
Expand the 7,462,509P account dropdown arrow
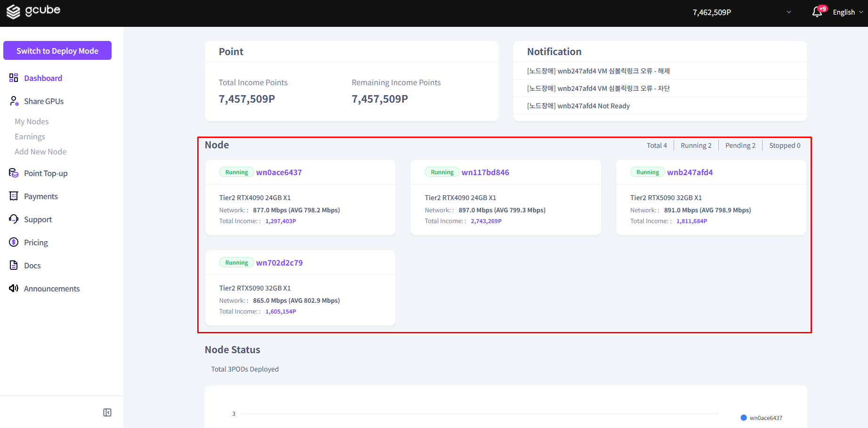click(x=789, y=12)
